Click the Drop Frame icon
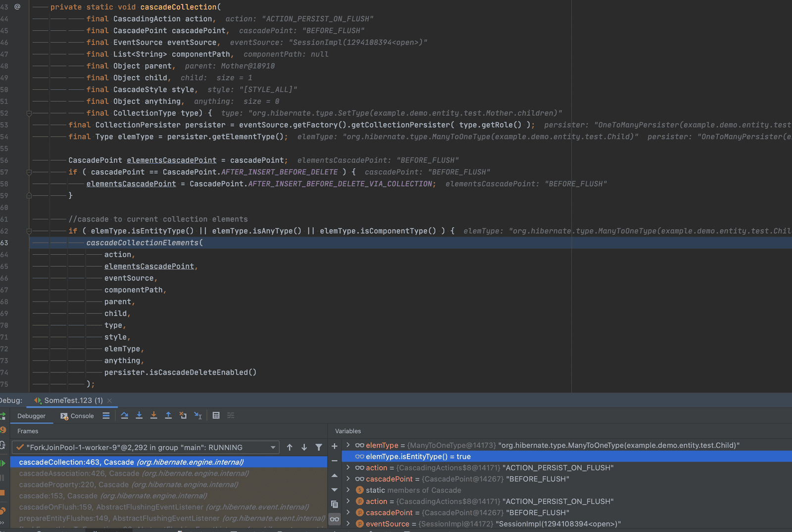 [x=183, y=416]
